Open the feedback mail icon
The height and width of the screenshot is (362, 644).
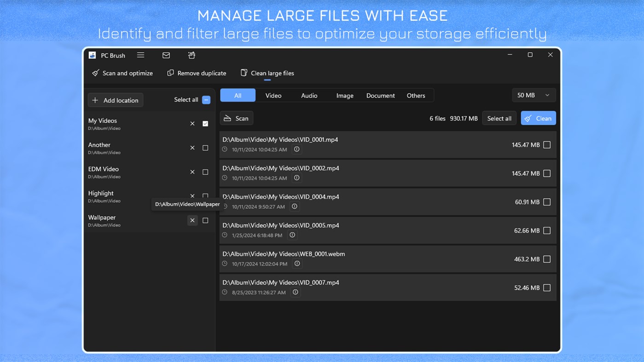(166, 55)
